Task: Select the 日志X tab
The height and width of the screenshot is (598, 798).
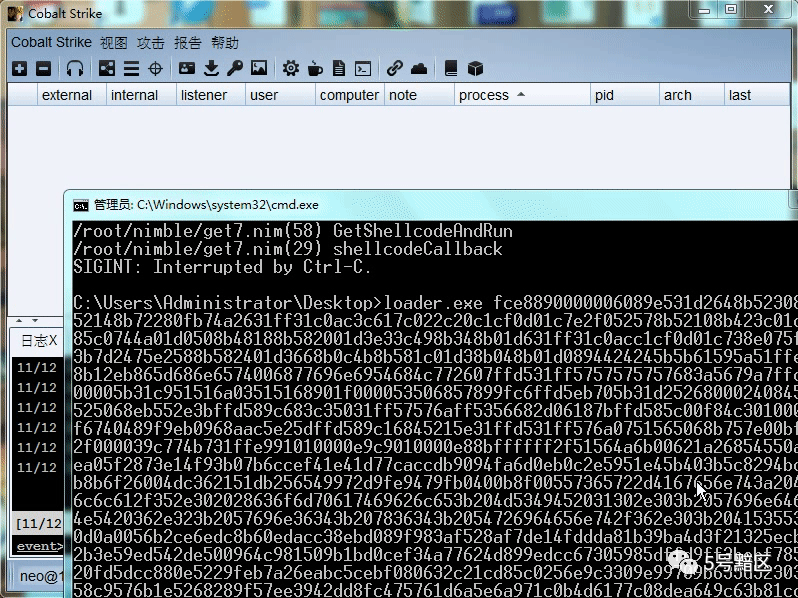Action: pyautogui.click(x=39, y=341)
